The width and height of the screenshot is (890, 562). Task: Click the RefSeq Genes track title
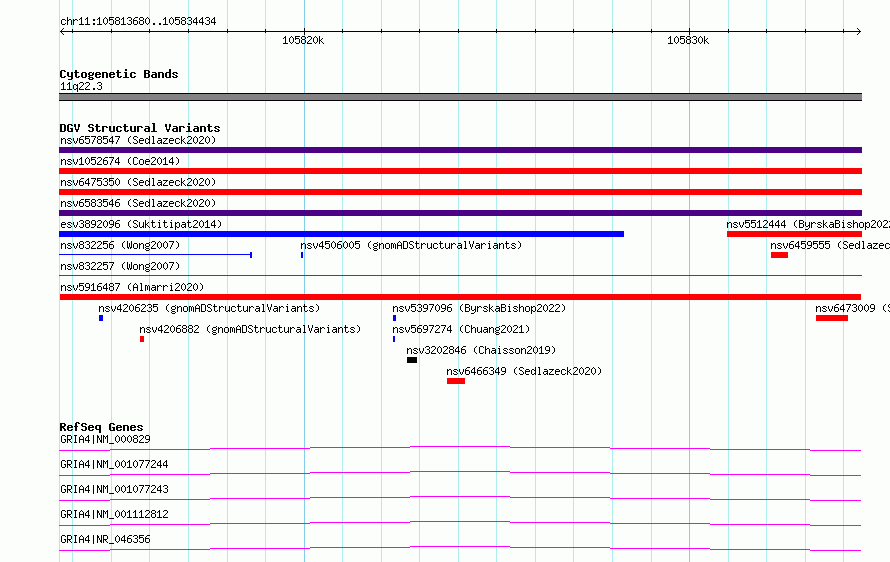(101, 427)
